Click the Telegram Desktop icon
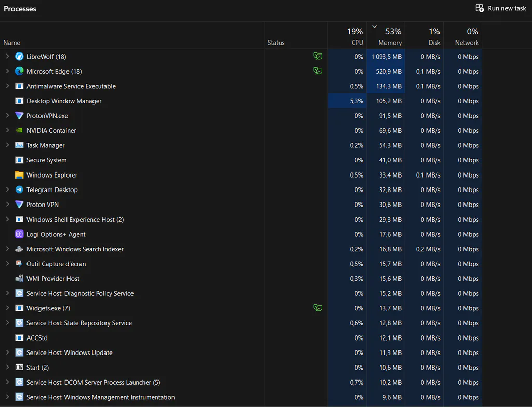 coord(19,189)
